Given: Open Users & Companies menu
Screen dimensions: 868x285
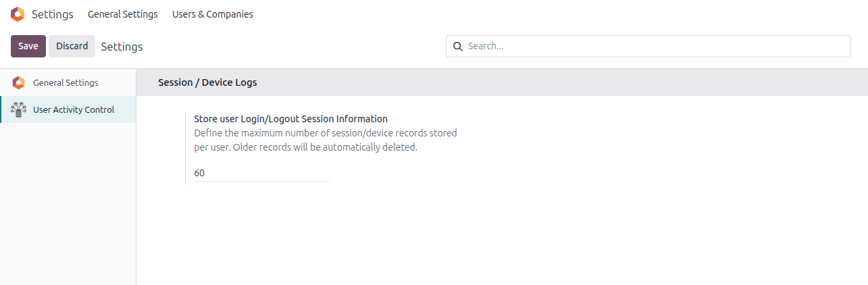Looking at the screenshot, I should pyautogui.click(x=212, y=14).
